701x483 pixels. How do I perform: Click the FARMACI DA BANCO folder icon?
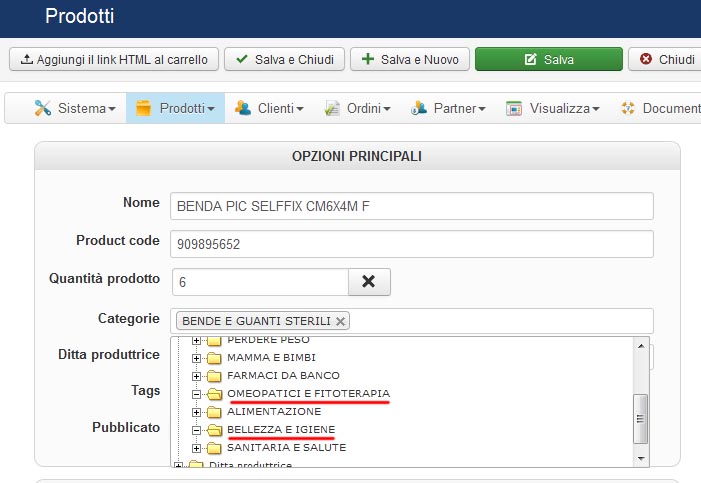tap(214, 376)
